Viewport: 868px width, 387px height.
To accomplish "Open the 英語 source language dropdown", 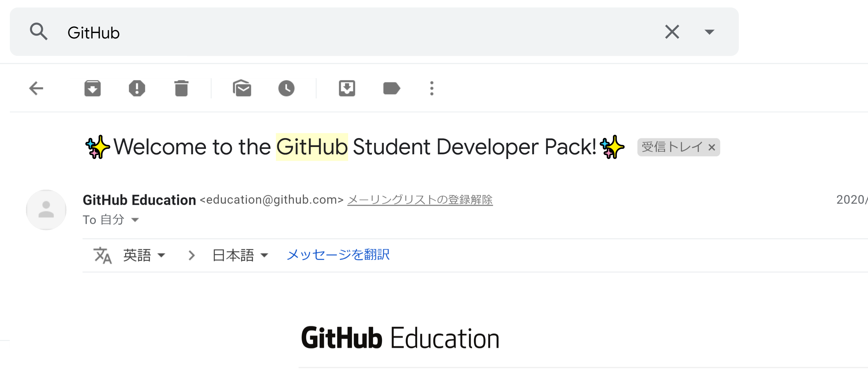I will (x=144, y=255).
